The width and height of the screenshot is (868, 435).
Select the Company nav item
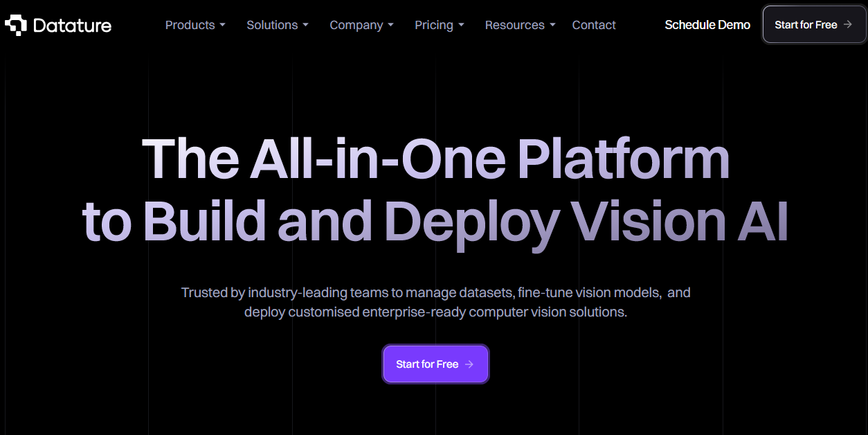tap(356, 25)
